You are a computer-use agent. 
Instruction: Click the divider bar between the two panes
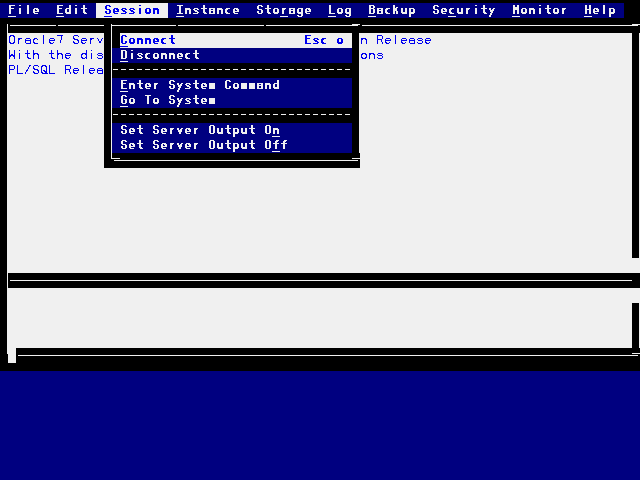(320, 281)
